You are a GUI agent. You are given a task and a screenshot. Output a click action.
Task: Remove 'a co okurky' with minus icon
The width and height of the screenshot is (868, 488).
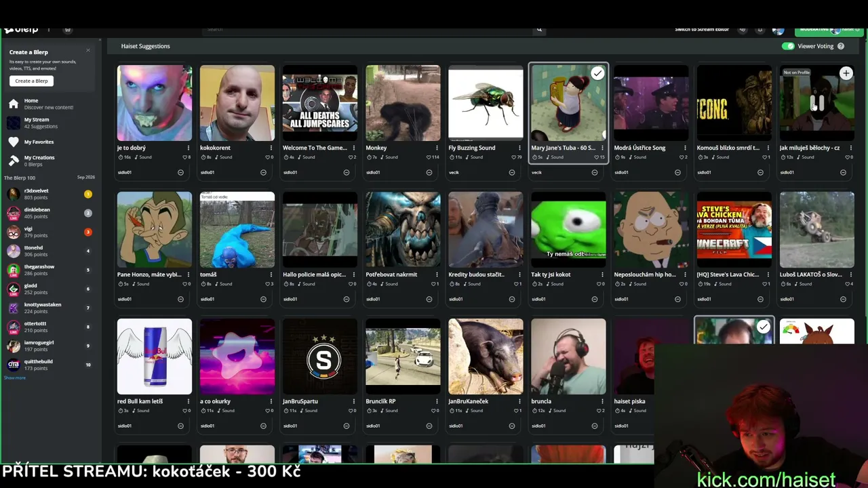coord(263,426)
